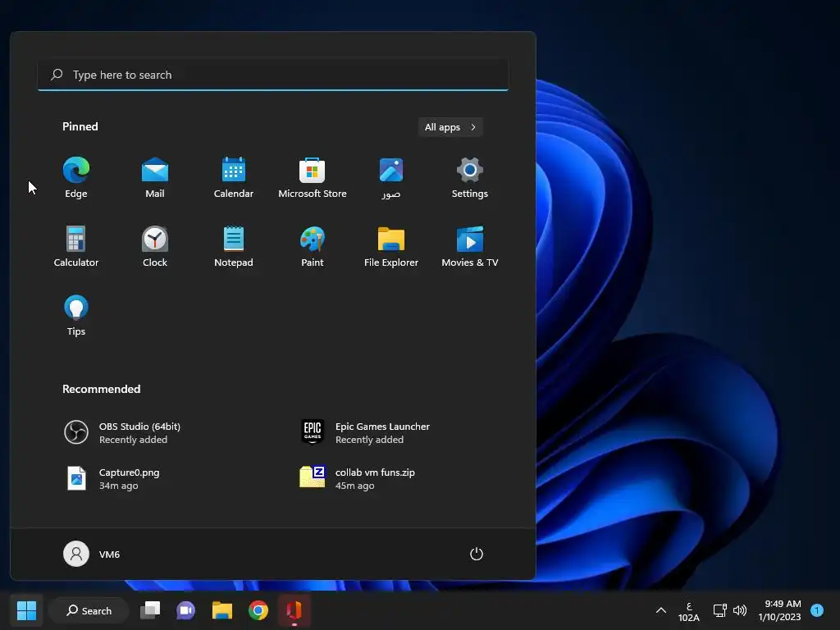This screenshot has width=840, height=630.
Task: Open the network status tray icon
Action: (719, 610)
